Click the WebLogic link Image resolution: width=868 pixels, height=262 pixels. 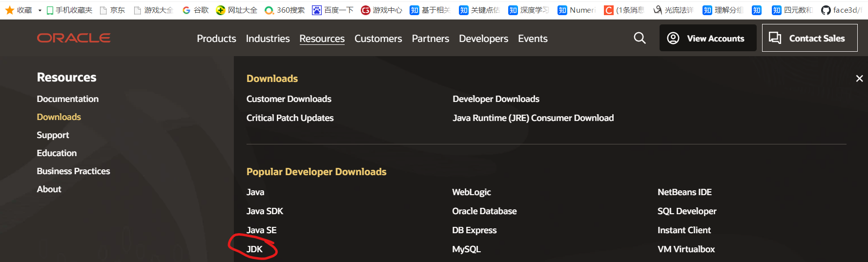tap(471, 192)
